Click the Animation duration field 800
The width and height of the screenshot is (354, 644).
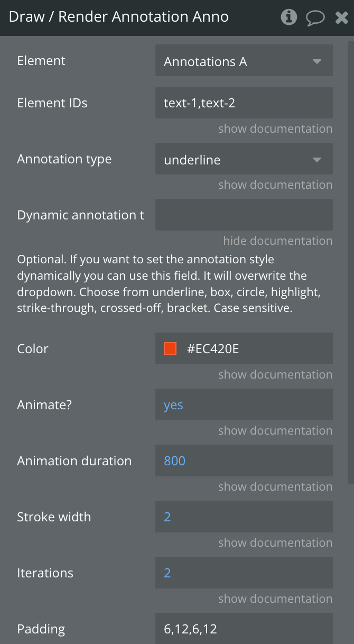click(244, 461)
